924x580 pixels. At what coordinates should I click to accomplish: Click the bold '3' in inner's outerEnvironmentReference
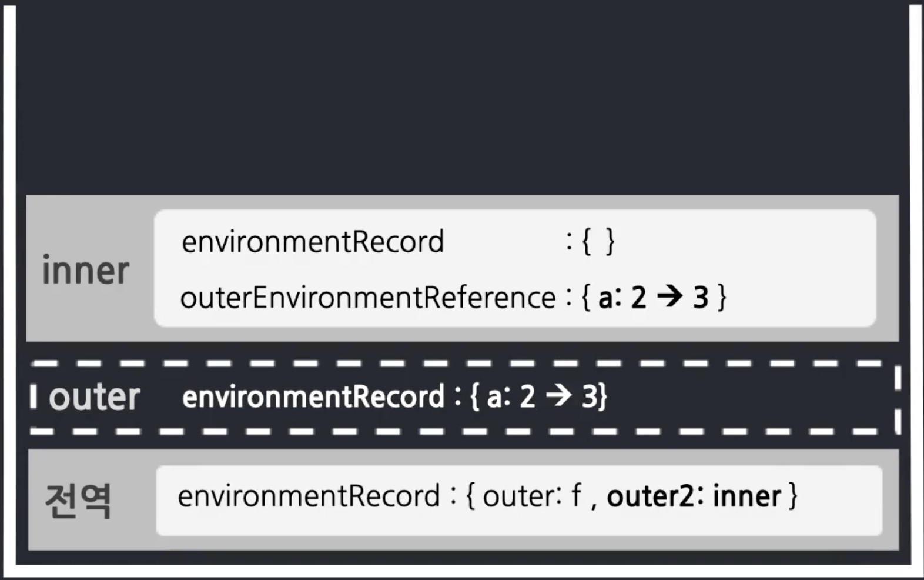pyautogui.click(x=701, y=298)
